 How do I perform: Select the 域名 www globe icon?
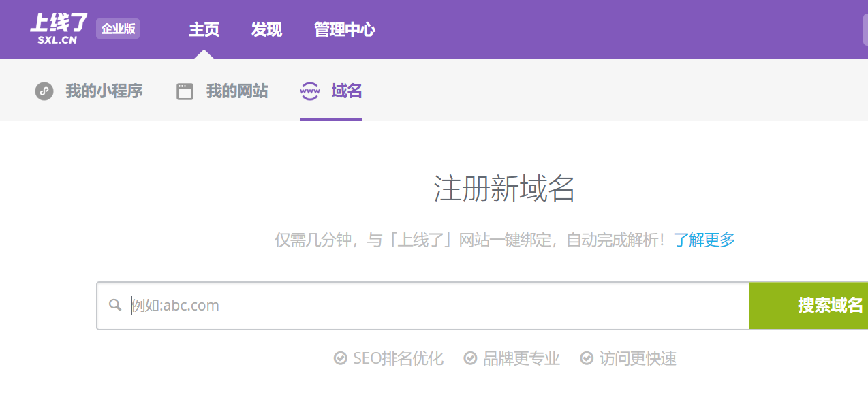tap(311, 91)
